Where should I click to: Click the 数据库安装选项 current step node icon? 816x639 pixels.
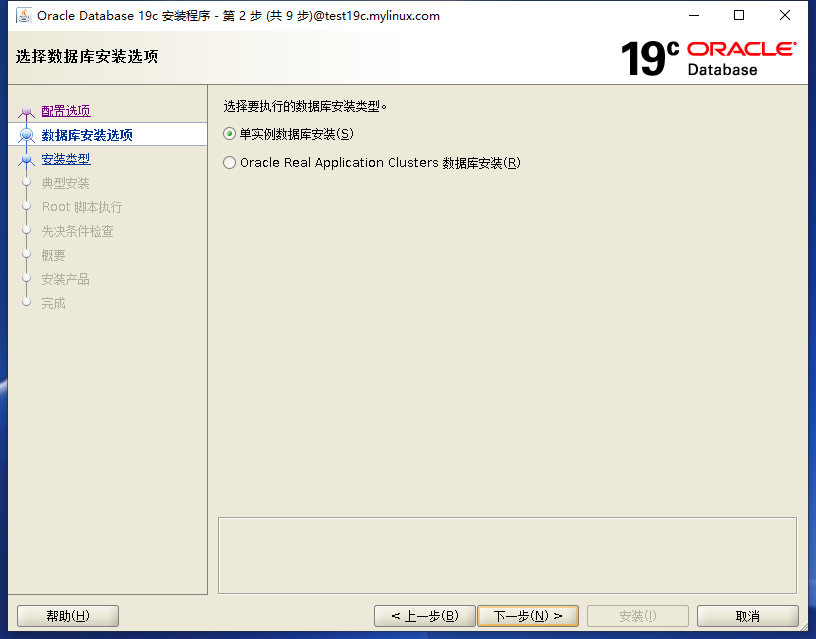coord(27,135)
